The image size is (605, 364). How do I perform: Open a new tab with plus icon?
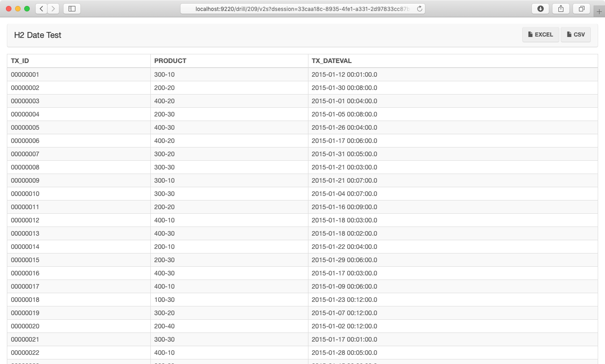599,11
